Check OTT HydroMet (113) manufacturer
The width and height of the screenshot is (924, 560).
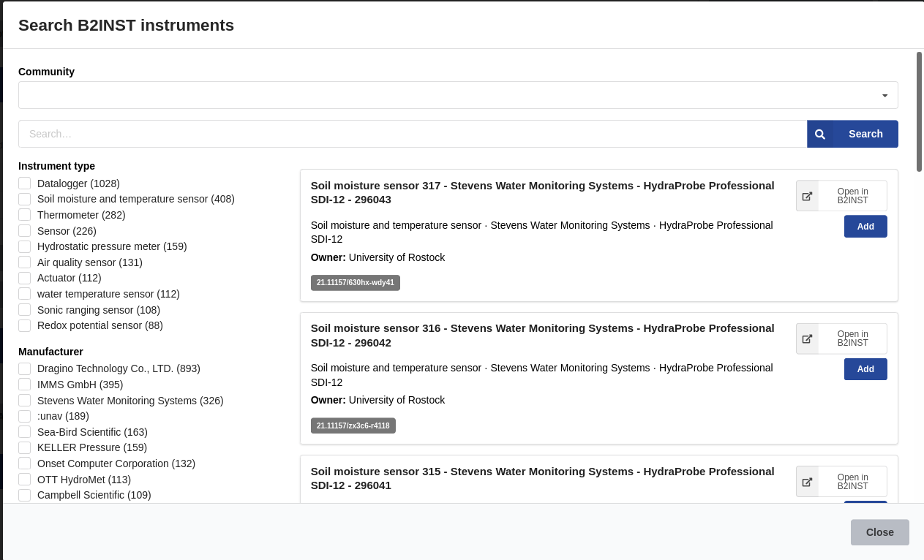[x=25, y=480]
